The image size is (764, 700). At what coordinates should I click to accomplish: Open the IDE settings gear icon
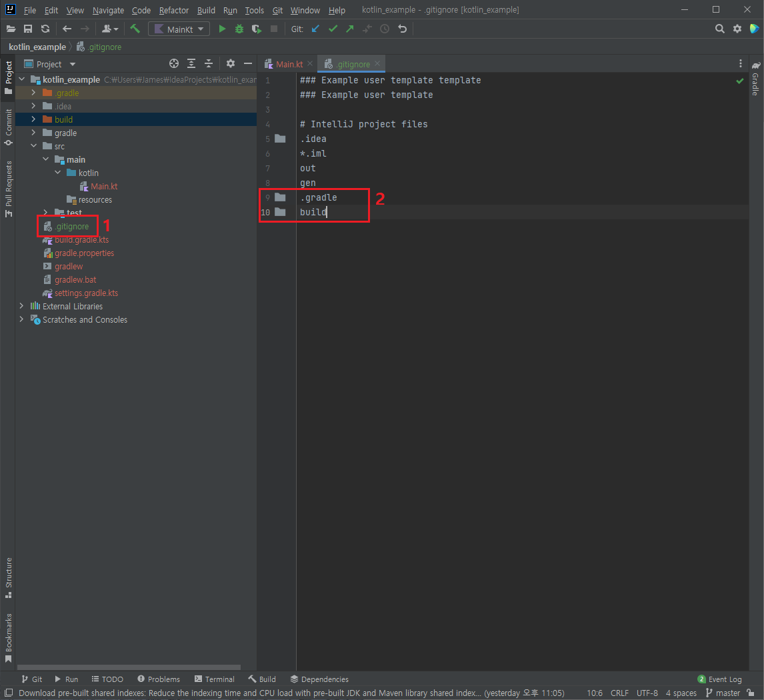click(737, 29)
